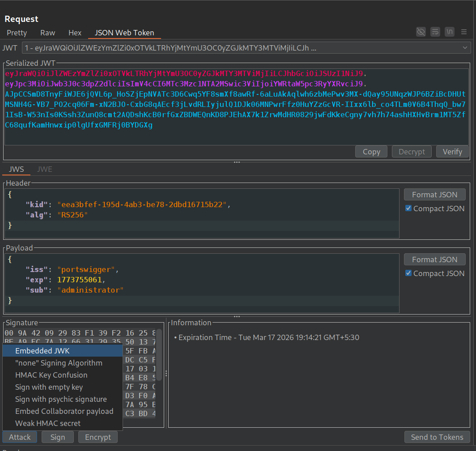Click the Verify button
The image size is (476, 451).
pyautogui.click(x=452, y=152)
